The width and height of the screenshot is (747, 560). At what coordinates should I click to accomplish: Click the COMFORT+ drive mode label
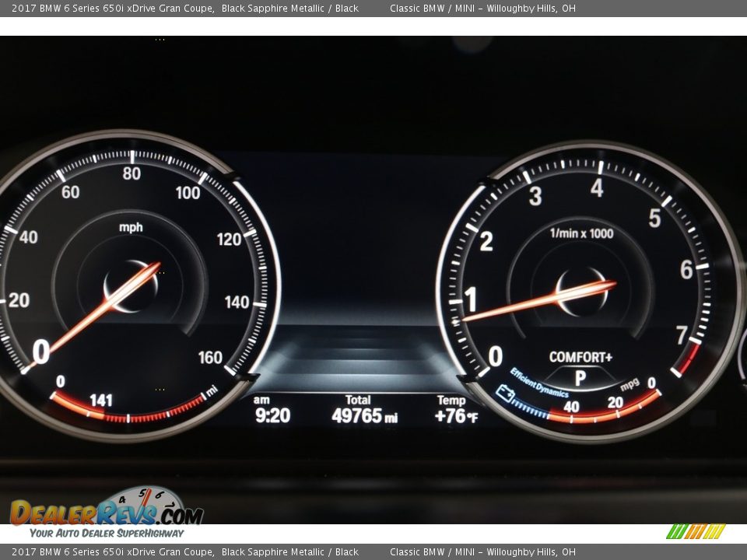[580, 357]
